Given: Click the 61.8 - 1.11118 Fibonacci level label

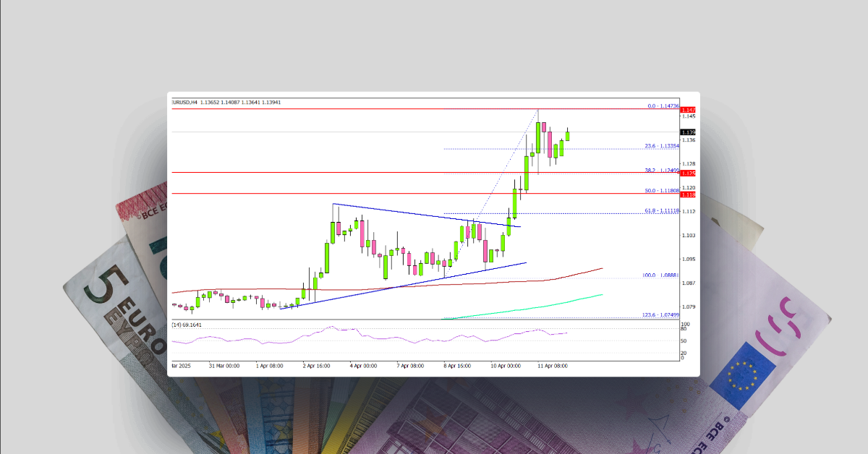Looking at the screenshot, I should pos(662,210).
